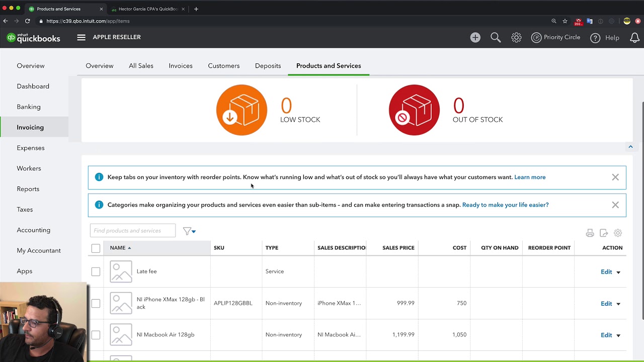
Task: Switch to Hector Garcia CPA's QuickBooks tab
Action: pos(148,9)
